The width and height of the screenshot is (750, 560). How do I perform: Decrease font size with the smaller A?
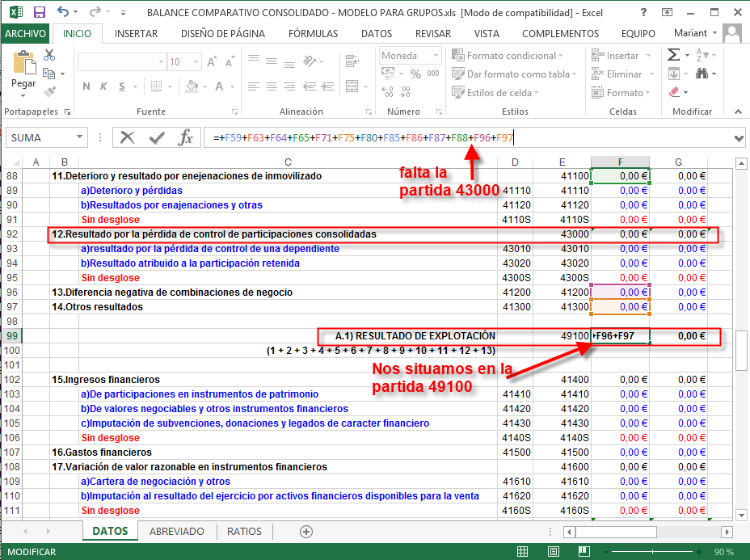[x=230, y=62]
